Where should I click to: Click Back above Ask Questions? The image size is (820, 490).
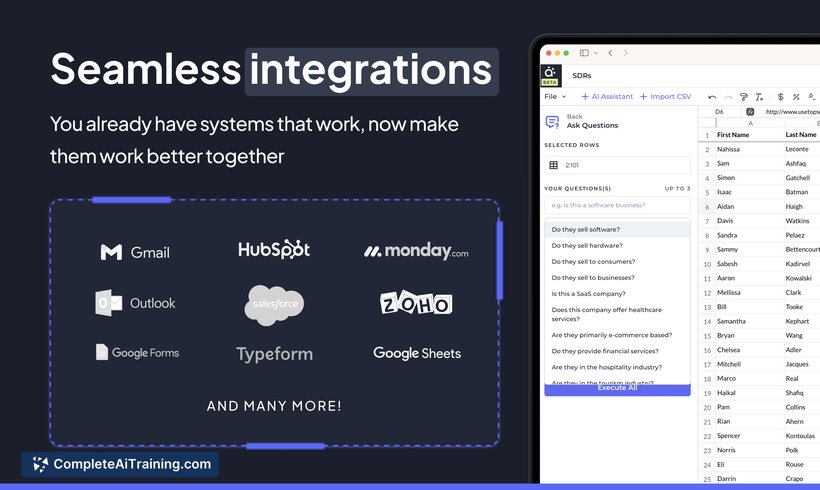click(574, 117)
